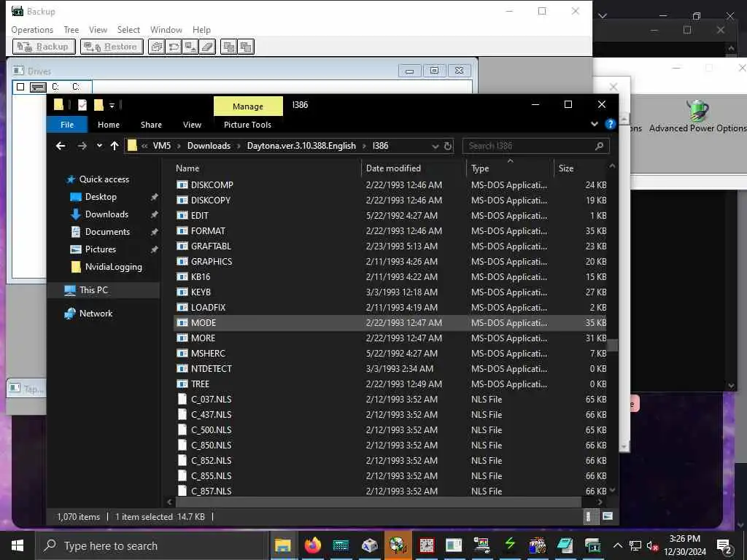
Task: Sort files by the Name column
Action: pyautogui.click(x=187, y=168)
